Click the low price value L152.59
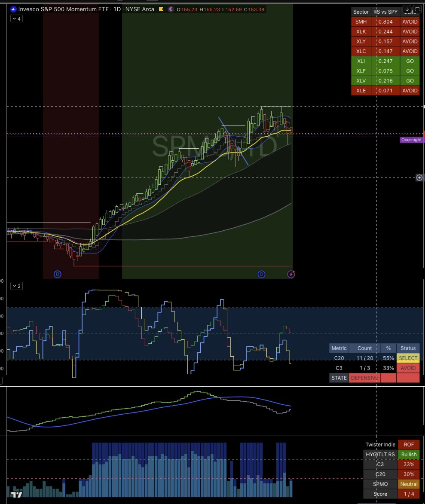 (232, 9)
